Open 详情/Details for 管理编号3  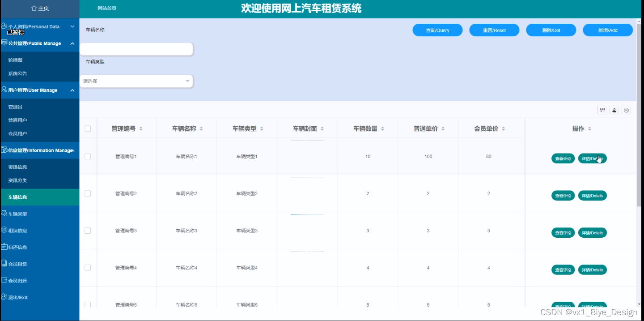click(x=593, y=233)
